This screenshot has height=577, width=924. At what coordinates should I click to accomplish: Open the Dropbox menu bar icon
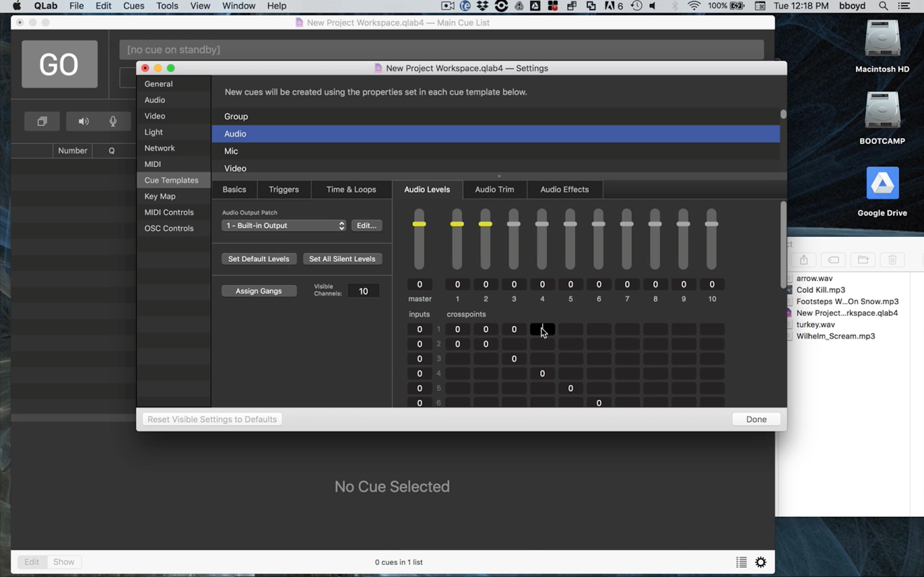pos(482,6)
